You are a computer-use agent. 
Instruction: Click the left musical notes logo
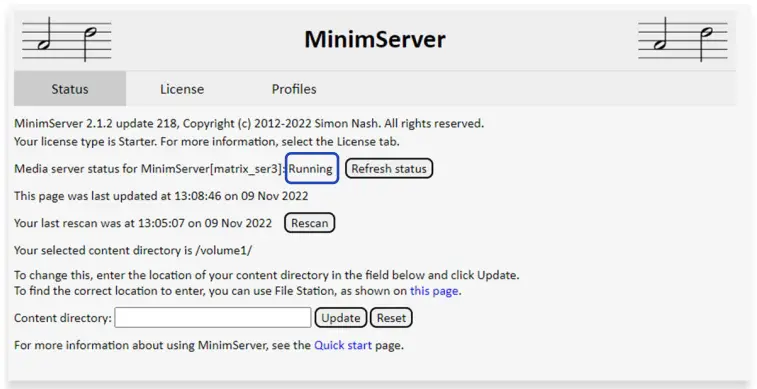[x=67, y=40]
